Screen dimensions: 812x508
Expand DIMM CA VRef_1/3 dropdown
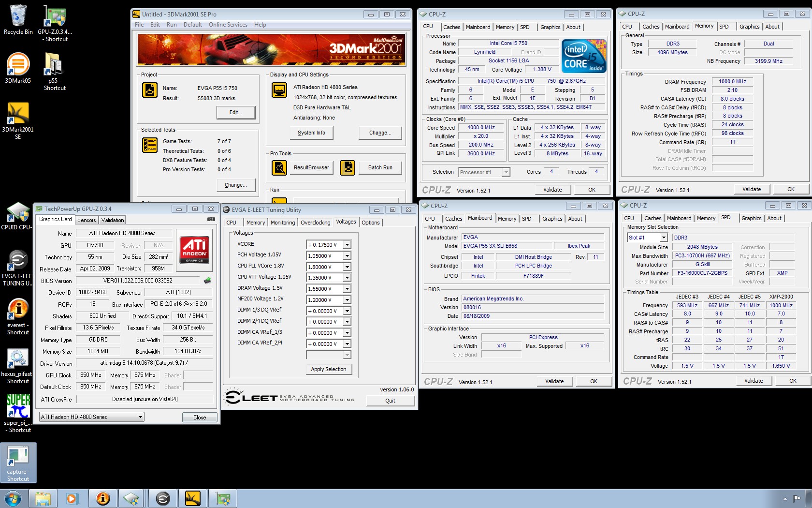[x=347, y=333]
